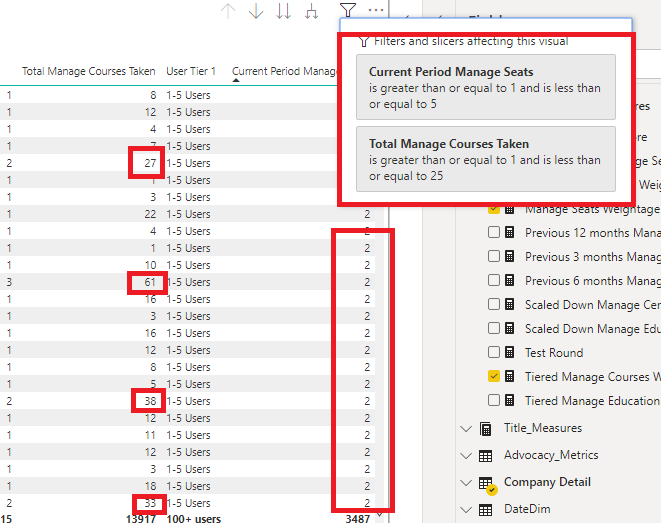Screen dimensions: 662x523
Task: Click the drill down arrow icon
Action: coord(256,11)
